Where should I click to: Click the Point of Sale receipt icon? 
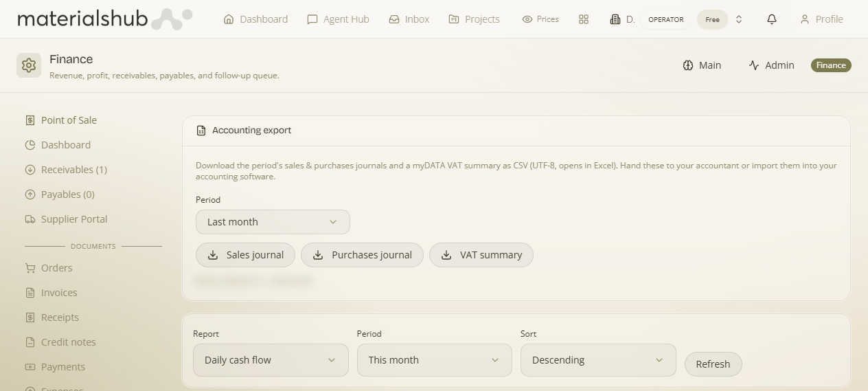[x=30, y=120]
